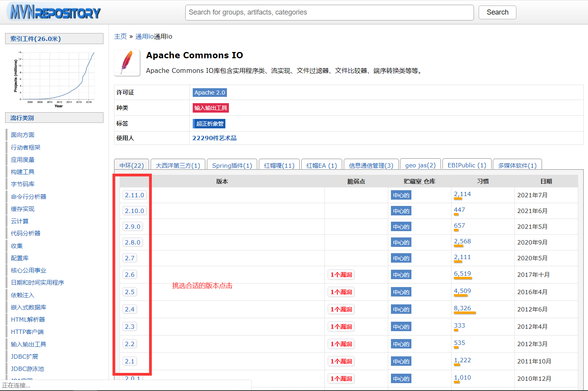This screenshot has width=588, height=391.
Task: Open the Spring插件(1) tab
Action: (232, 165)
